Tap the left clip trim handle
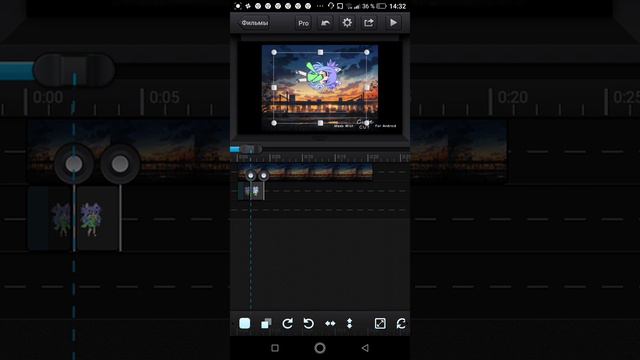The width and height of the screenshot is (640, 360). coord(251,176)
